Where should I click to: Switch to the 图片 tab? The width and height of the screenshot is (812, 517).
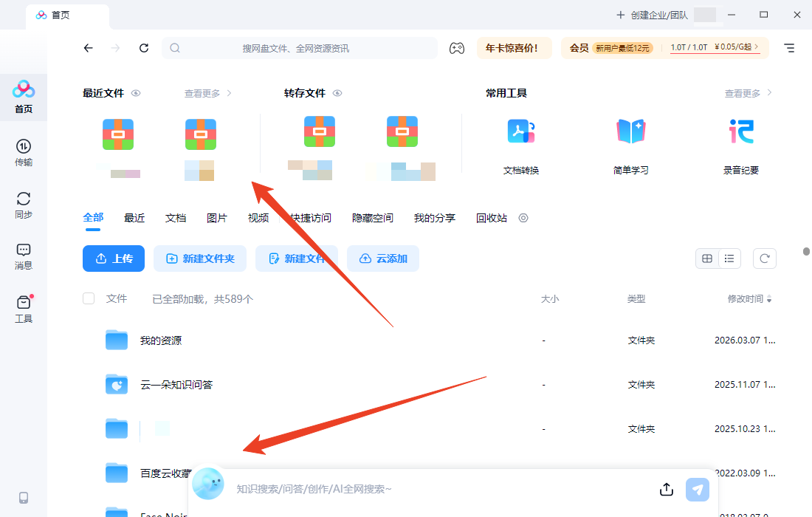218,218
